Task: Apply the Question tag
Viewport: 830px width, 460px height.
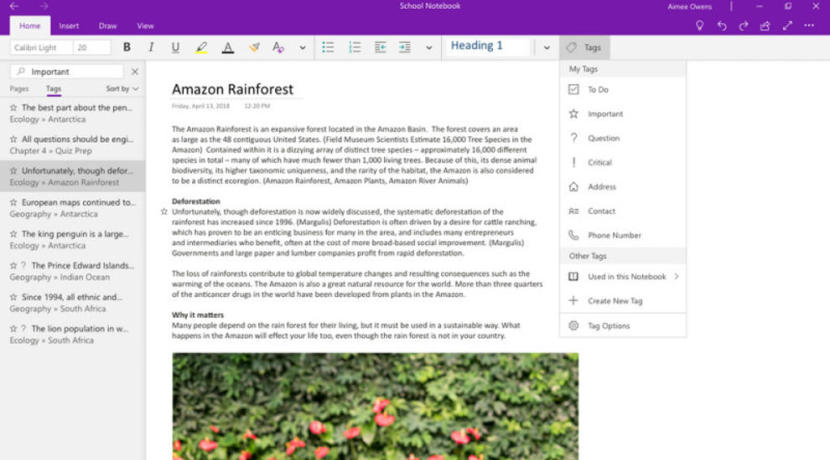Action: pyautogui.click(x=622, y=138)
